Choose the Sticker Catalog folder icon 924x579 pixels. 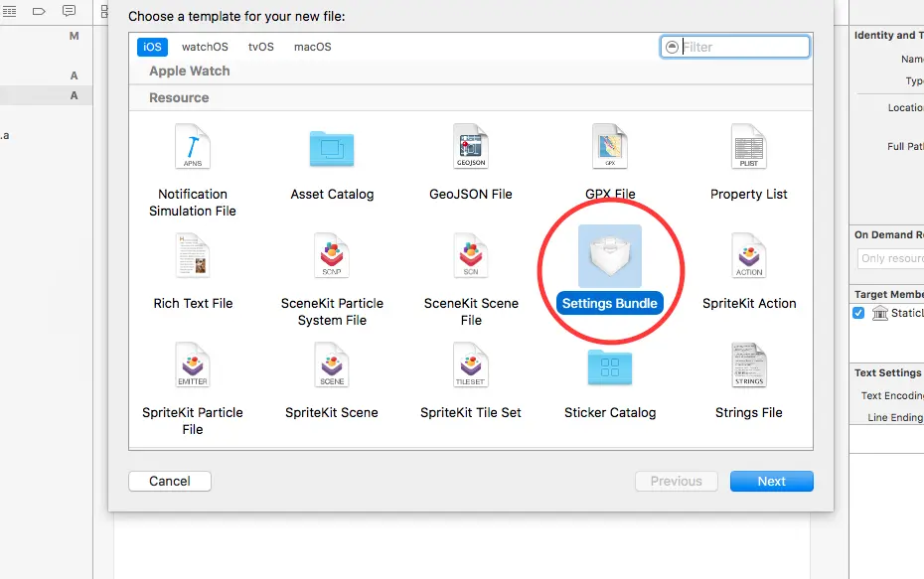610,366
